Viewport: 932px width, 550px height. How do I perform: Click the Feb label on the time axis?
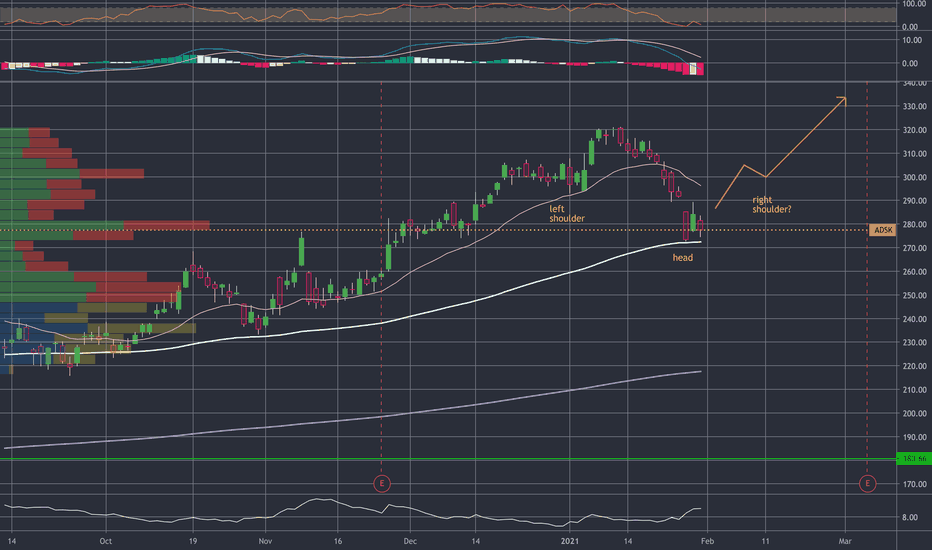click(x=707, y=541)
